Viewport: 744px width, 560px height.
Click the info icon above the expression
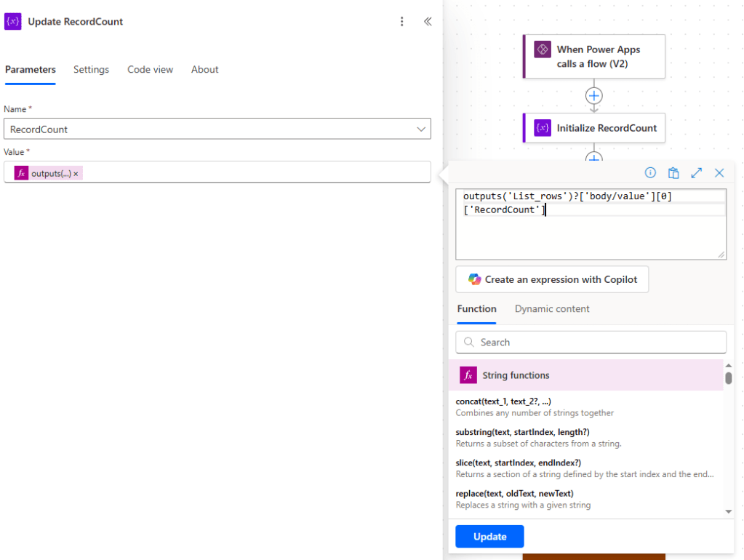[649, 172]
